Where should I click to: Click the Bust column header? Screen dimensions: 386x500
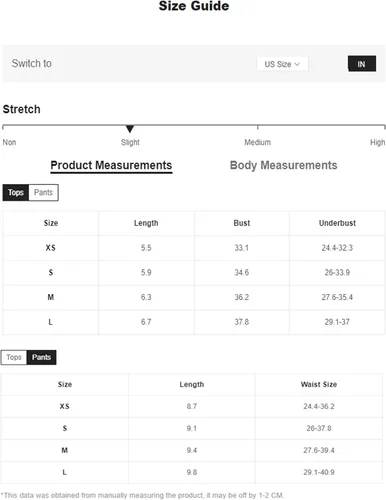click(x=242, y=223)
